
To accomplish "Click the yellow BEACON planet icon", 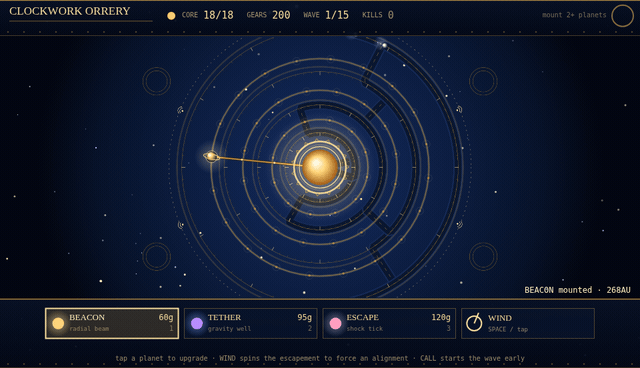I will pyautogui.click(x=58, y=324).
